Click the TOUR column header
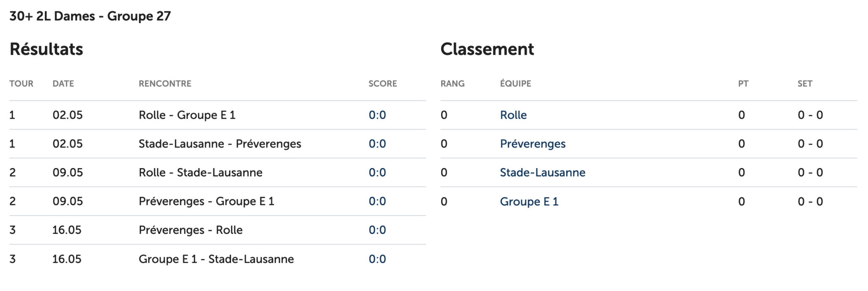868x291 pixels. [x=21, y=84]
